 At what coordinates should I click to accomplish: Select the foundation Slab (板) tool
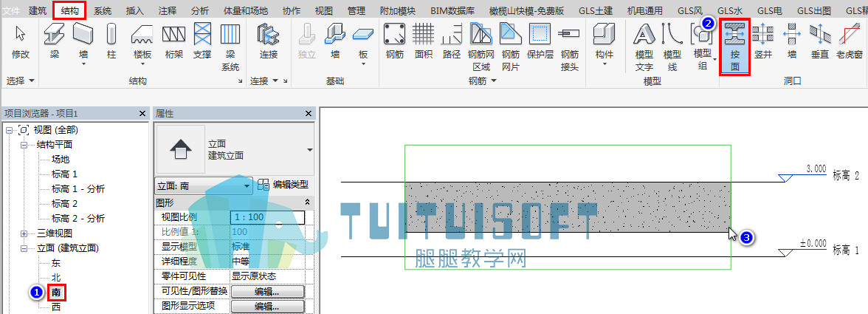tap(363, 44)
